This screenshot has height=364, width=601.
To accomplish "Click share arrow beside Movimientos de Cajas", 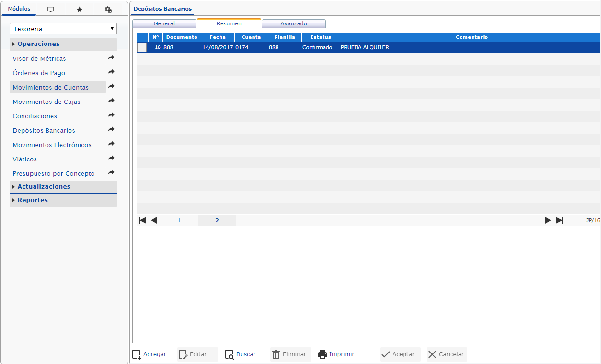I will coord(111,101).
